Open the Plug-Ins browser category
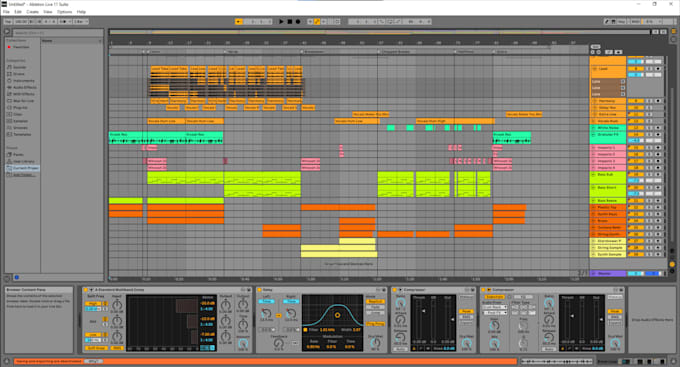680x367 pixels. (x=20, y=108)
